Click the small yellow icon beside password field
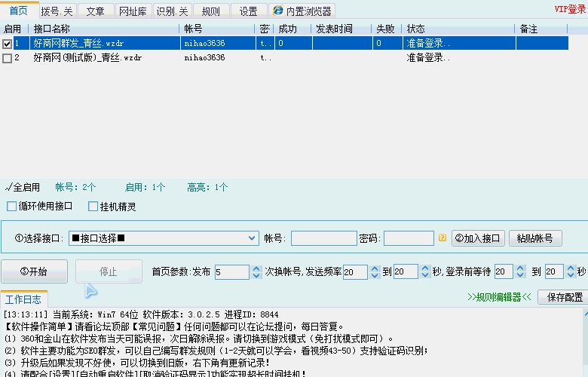This screenshot has height=377, width=588. [443, 238]
